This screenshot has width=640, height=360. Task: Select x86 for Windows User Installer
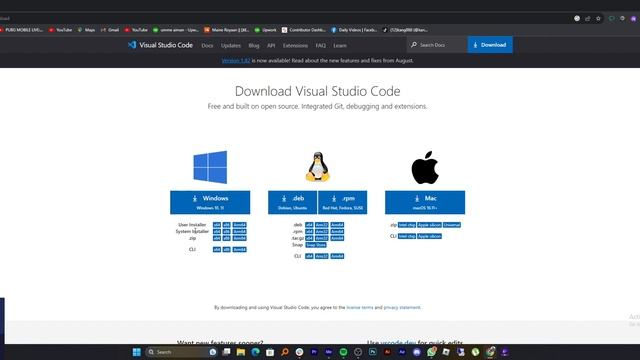(x=227, y=225)
